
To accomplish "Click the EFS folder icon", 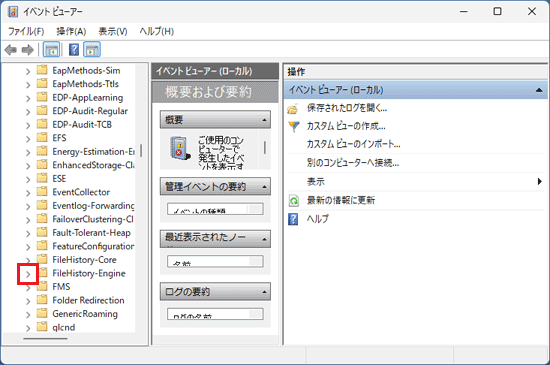I will tap(42, 137).
